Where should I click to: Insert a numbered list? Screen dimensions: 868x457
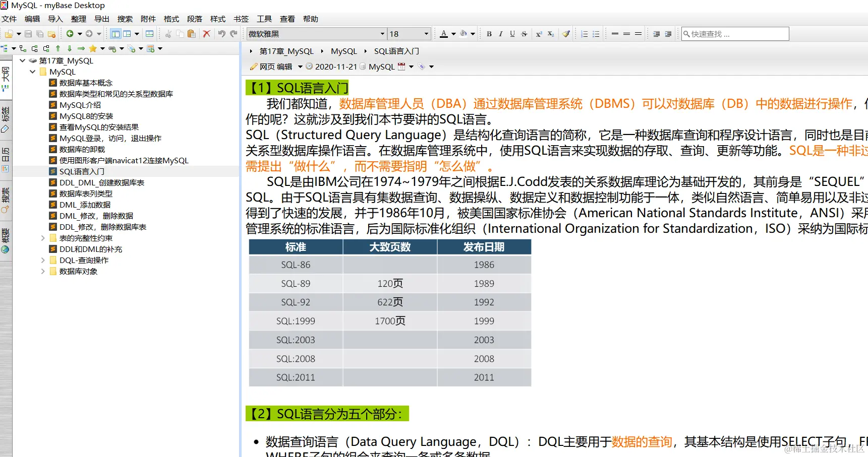(584, 34)
